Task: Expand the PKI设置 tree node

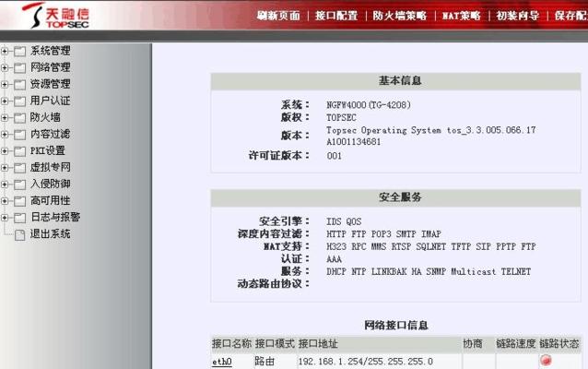Action: (x=5, y=151)
